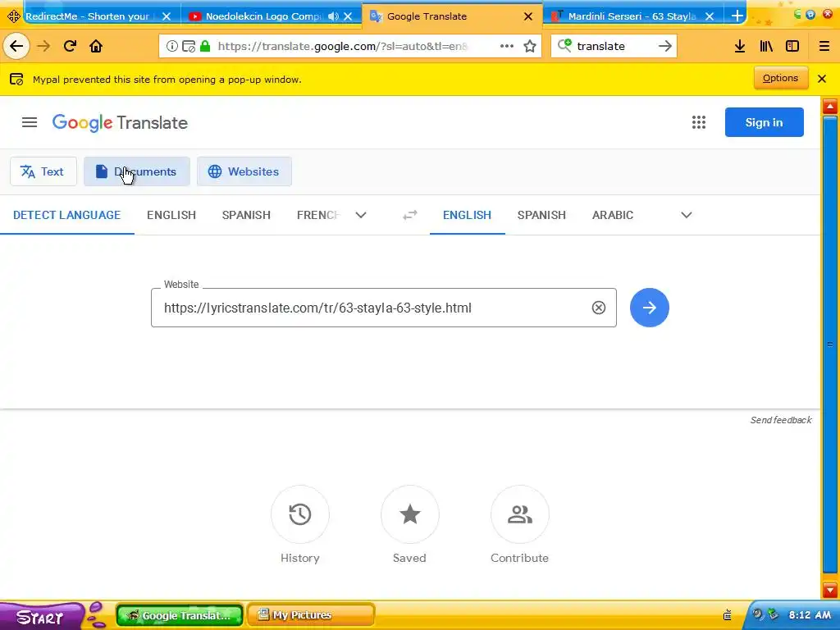This screenshot has width=840, height=630.
Task: Open the Google apps grid
Action: [699, 123]
